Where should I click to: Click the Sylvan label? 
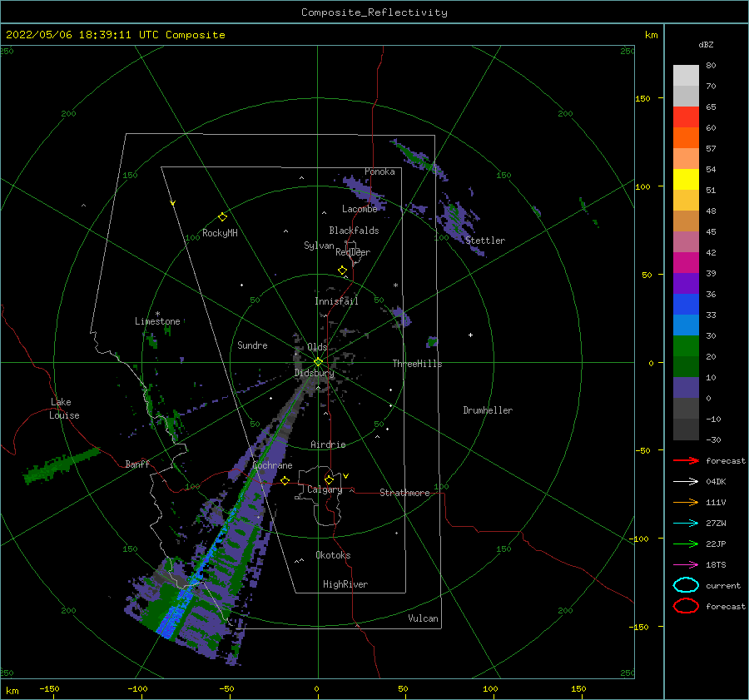pyautogui.click(x=319, y=246)
